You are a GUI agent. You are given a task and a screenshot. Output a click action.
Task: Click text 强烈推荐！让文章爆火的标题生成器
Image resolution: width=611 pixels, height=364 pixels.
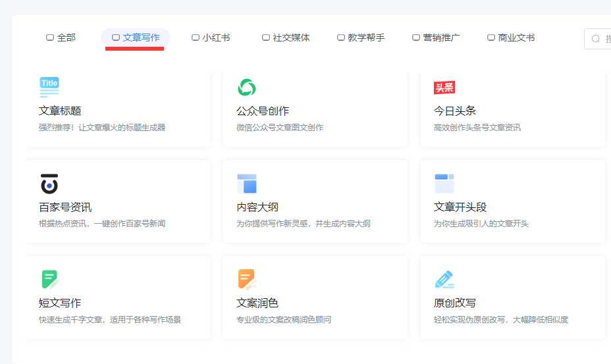[102, 128]
